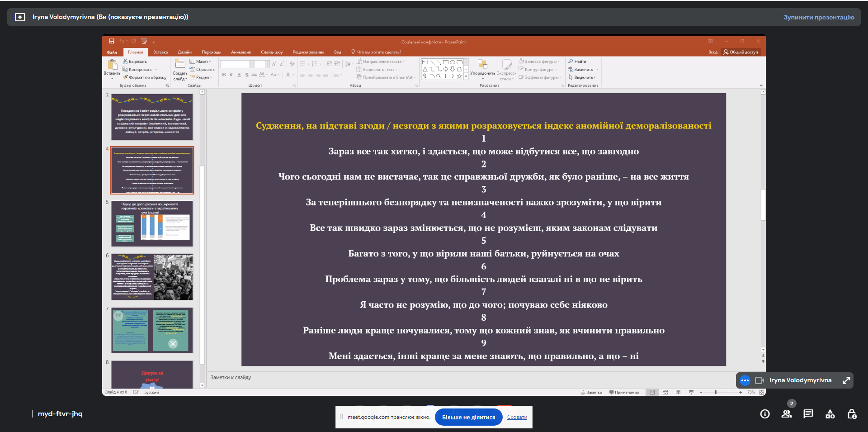Toggle the Заметки notes pane
Screen dimensions: 868x432
592,392
